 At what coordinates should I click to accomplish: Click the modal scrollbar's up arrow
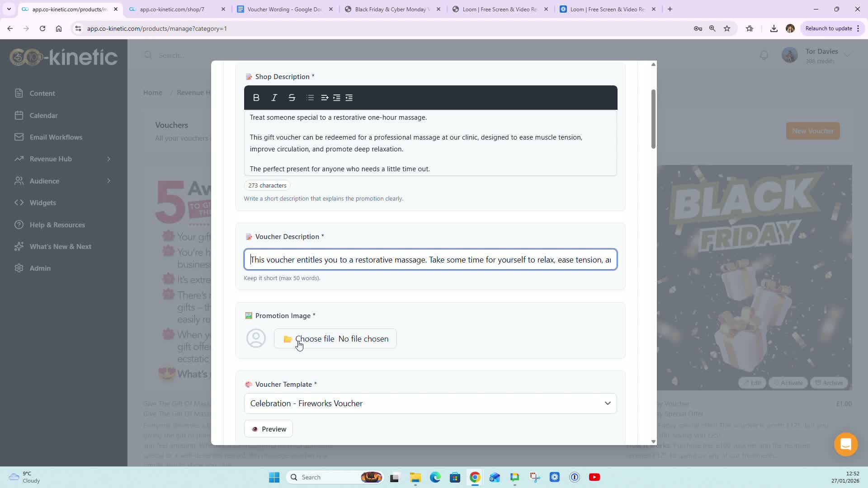tap(653, 65)
